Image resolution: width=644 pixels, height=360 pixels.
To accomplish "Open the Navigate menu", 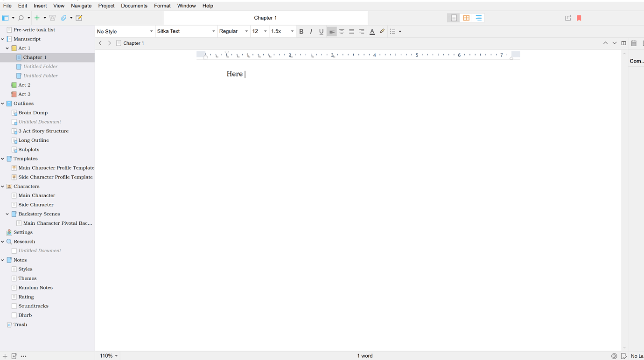I will [x=81, y=6].
